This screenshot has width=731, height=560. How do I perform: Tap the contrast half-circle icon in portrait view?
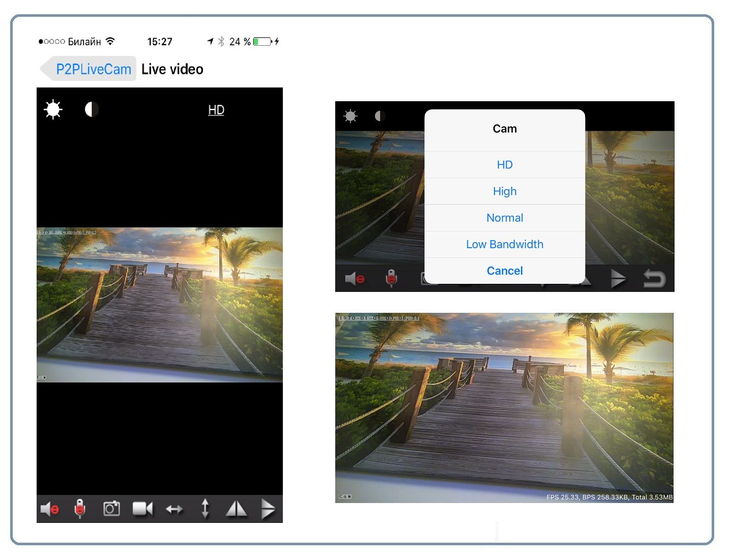(x=92, y=109)
